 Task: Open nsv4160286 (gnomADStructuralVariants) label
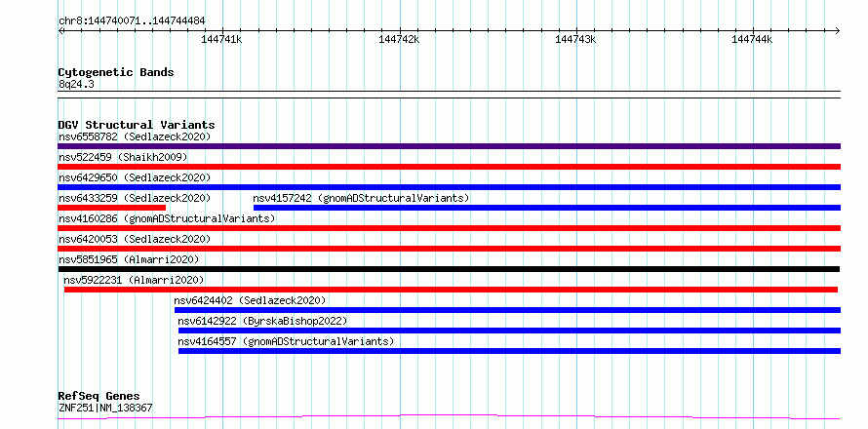(167, 218)
